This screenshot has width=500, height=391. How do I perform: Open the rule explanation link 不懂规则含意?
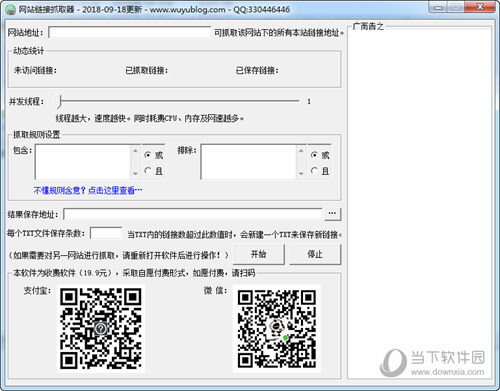coord(88,190)
